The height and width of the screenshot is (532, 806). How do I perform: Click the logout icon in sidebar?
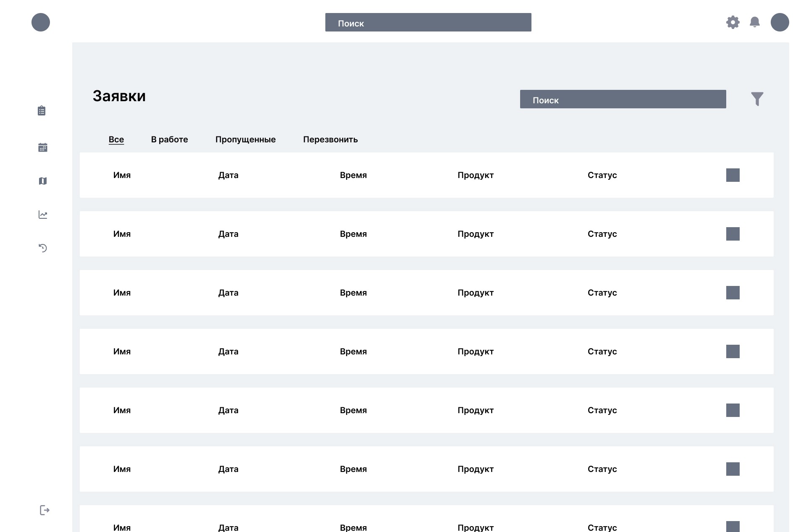pyautogui.click(x=44, y=510)
